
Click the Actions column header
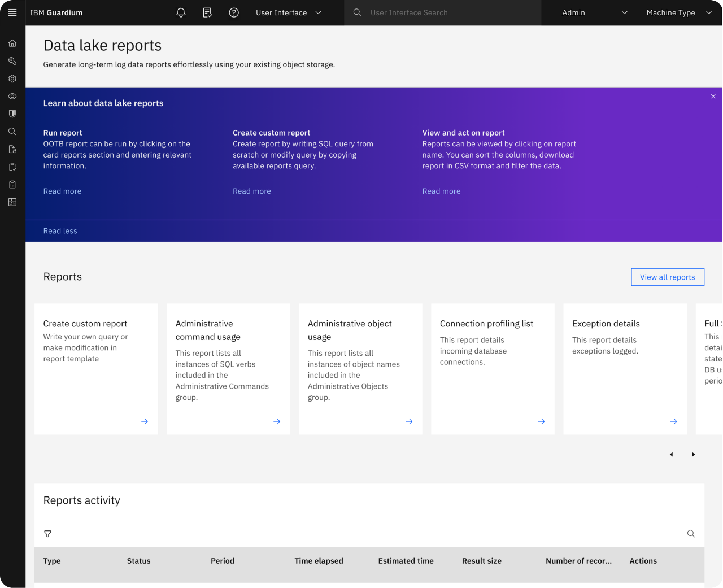point(643,561)
